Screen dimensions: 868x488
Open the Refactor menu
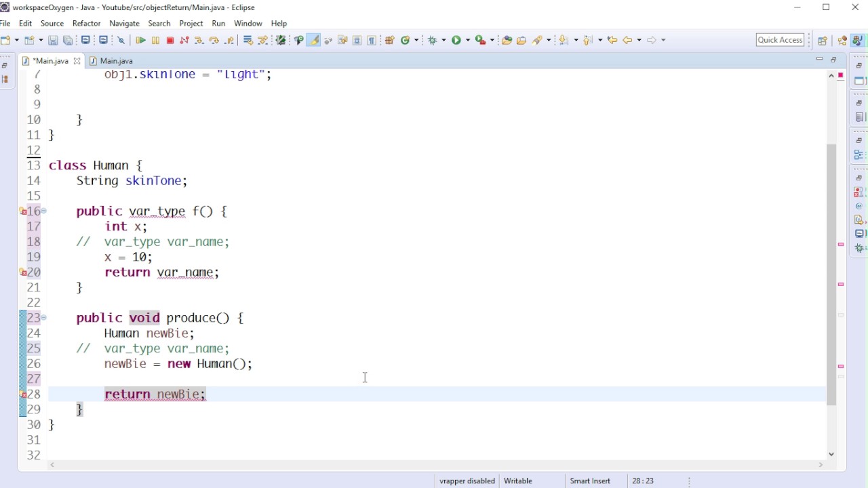click(86, 23)
